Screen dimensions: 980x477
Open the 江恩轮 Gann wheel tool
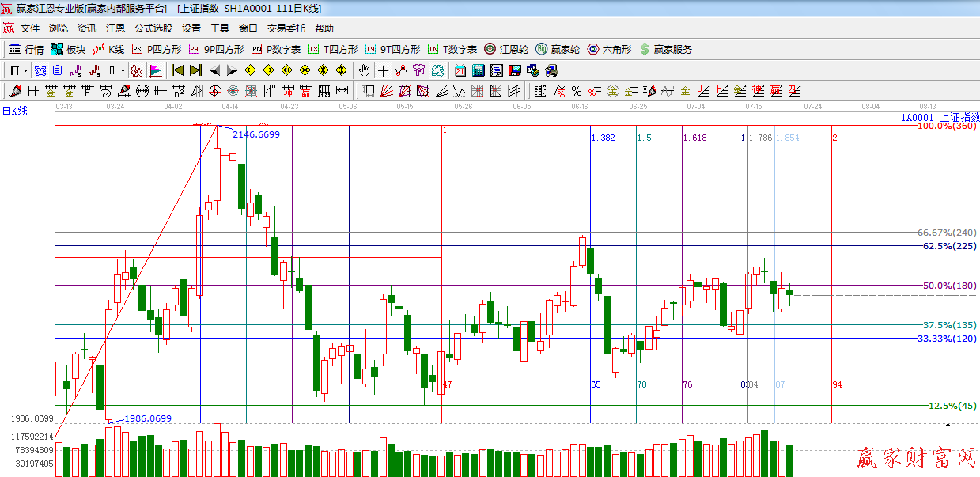click(506, 49)
